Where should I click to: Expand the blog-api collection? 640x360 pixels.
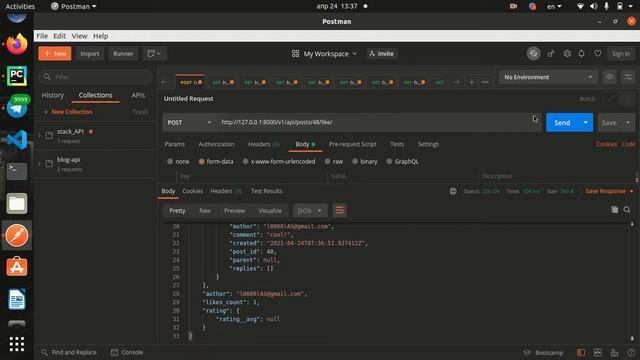40,163
